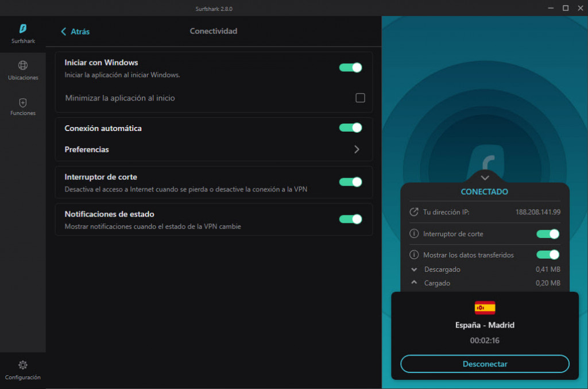The width and height of the screenshot is (588, 389).
Task: Click the Cargado up arrow icon
Action: coord(414,283)
